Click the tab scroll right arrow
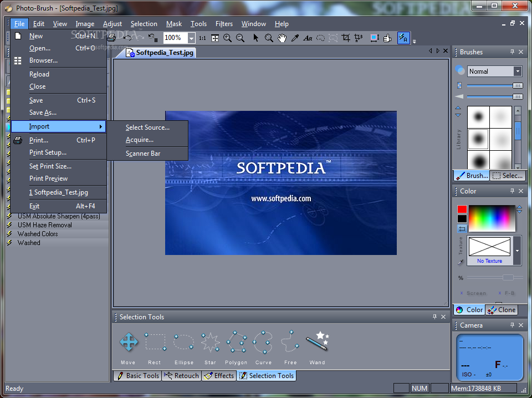532x398 pixels. (x=438, y=51)
